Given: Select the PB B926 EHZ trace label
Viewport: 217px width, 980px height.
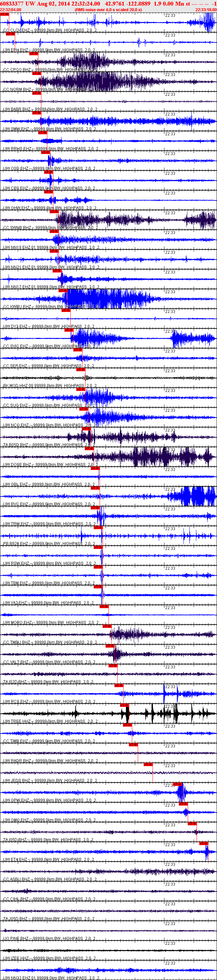Looking at the screenshot, I should point(49,544).
